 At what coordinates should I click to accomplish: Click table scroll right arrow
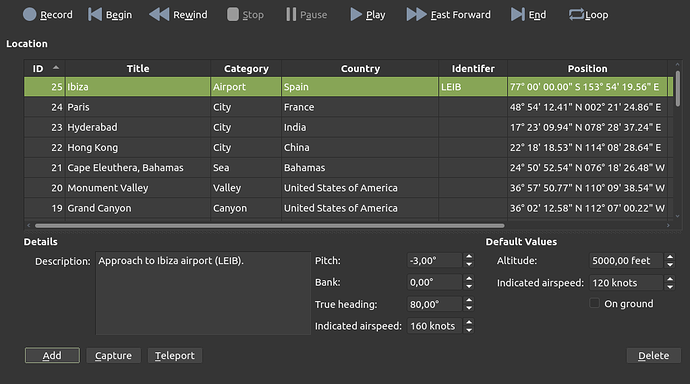click(x=668, y=225)
